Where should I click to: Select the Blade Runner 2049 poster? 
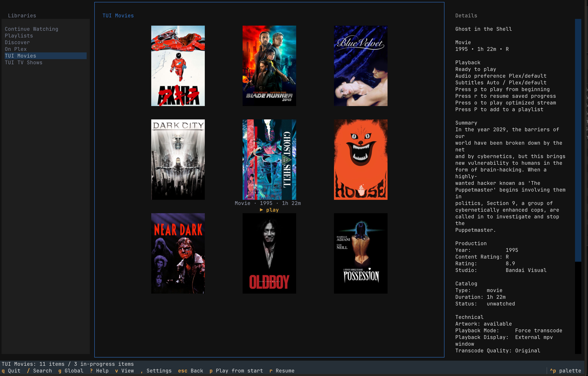(x=269, y=66)
